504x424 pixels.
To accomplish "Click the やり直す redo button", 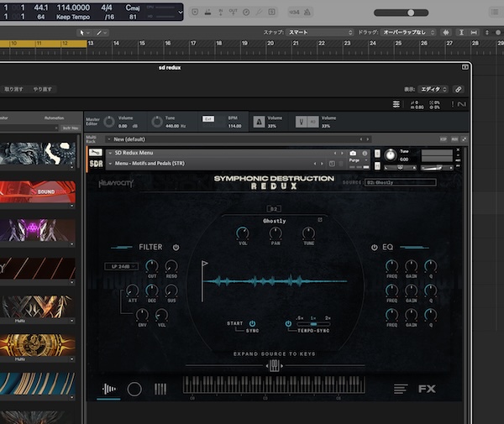I will click(x=43, y=89).
